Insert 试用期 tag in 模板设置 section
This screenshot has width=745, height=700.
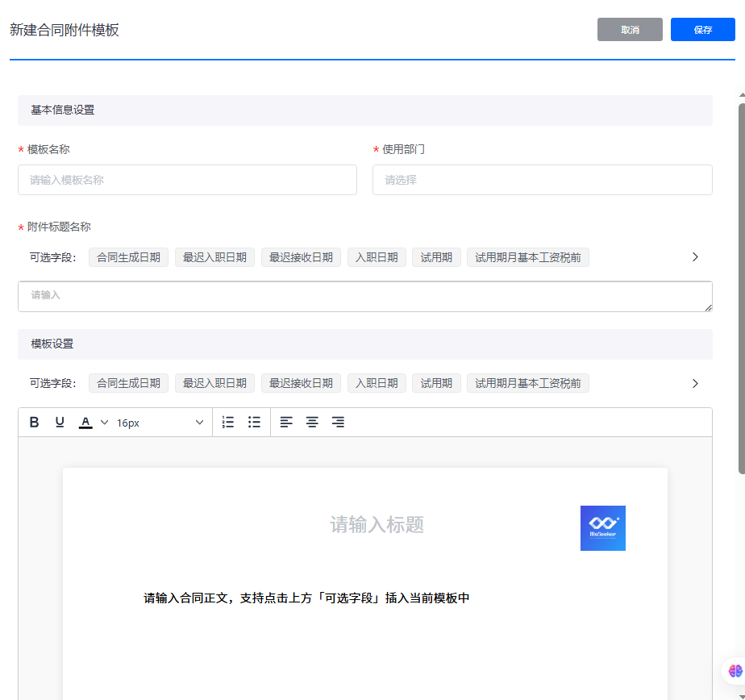436,383
